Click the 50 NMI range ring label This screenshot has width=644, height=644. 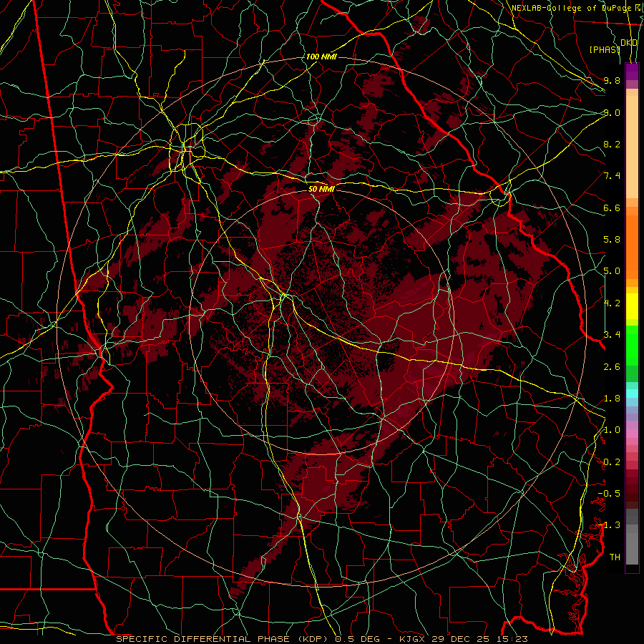(x=321, y=189)
